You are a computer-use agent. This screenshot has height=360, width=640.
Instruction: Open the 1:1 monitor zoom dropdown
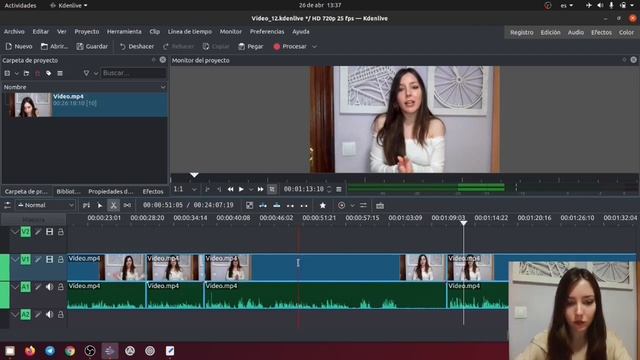coord(185,189)
